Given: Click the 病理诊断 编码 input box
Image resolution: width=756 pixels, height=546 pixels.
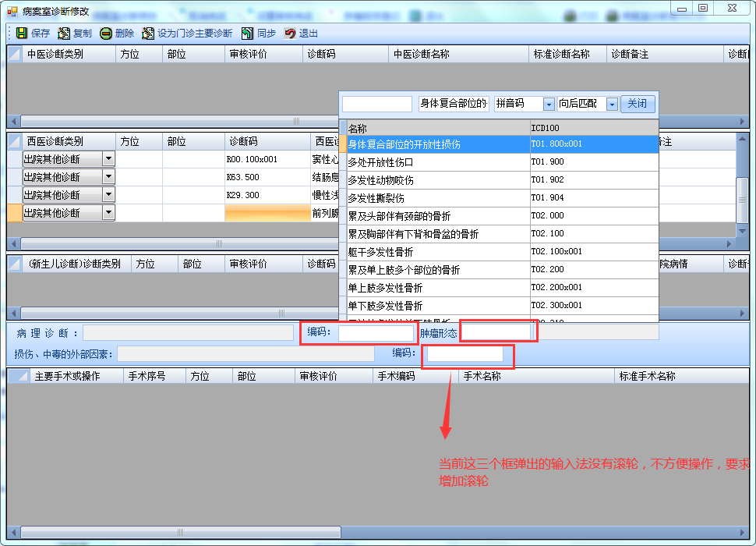Looking at the screenshot, I should point(376,333).
